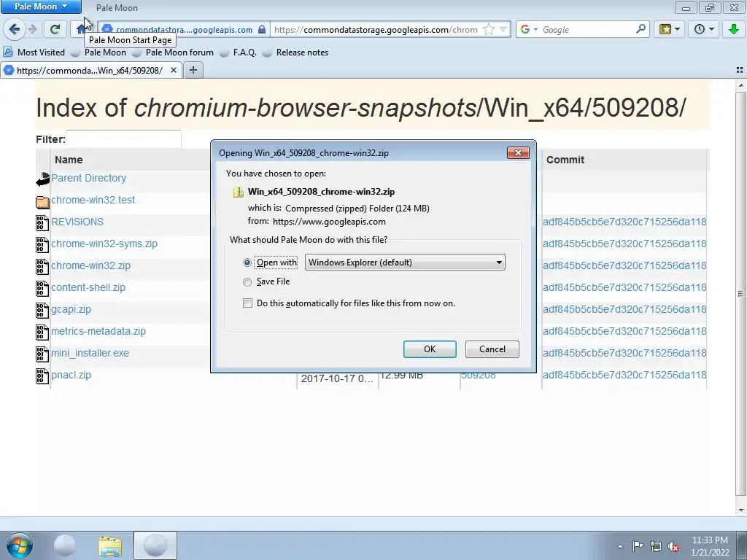Open a new tab with plus button
Screen dimensions: 747x560
point(193,70)
